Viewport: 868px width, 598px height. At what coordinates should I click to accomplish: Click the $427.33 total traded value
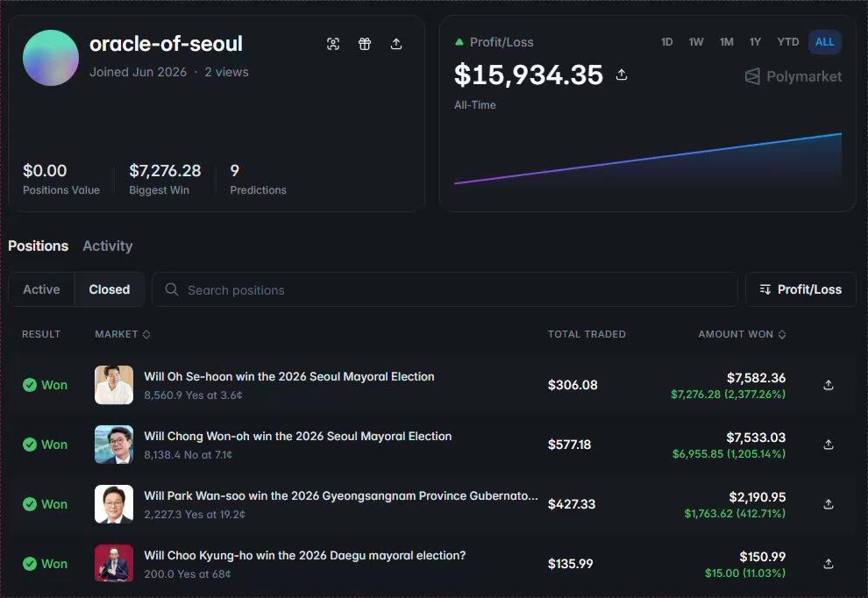(x=572, y=504)
